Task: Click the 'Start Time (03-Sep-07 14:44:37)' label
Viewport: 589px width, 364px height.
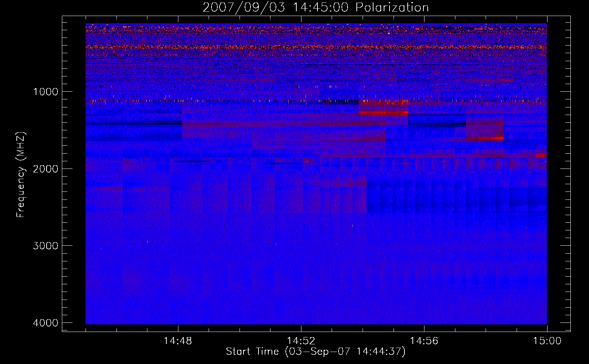Action: pyautogui.click(x=316, y=352)
